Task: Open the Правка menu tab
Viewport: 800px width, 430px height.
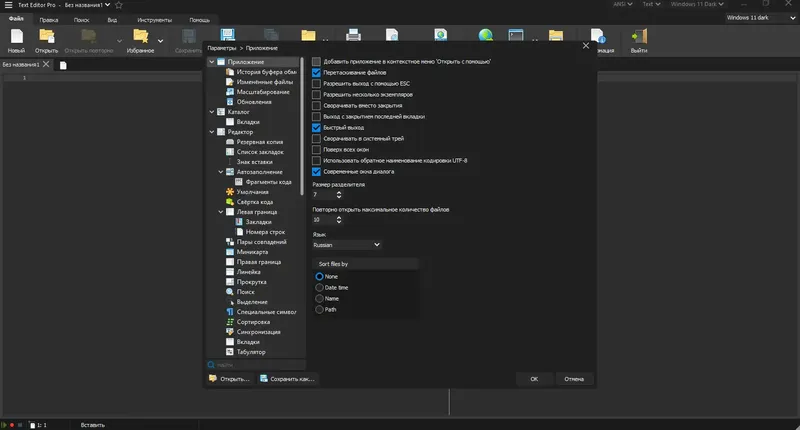Action: 49,20
